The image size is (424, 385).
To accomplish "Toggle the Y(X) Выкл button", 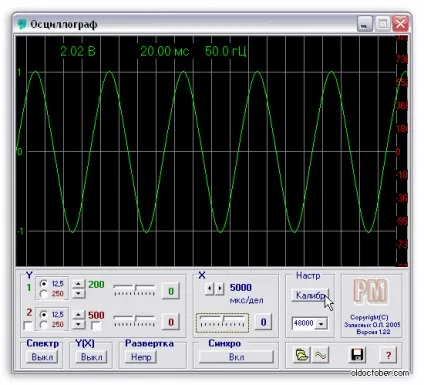I will [91, 357].
